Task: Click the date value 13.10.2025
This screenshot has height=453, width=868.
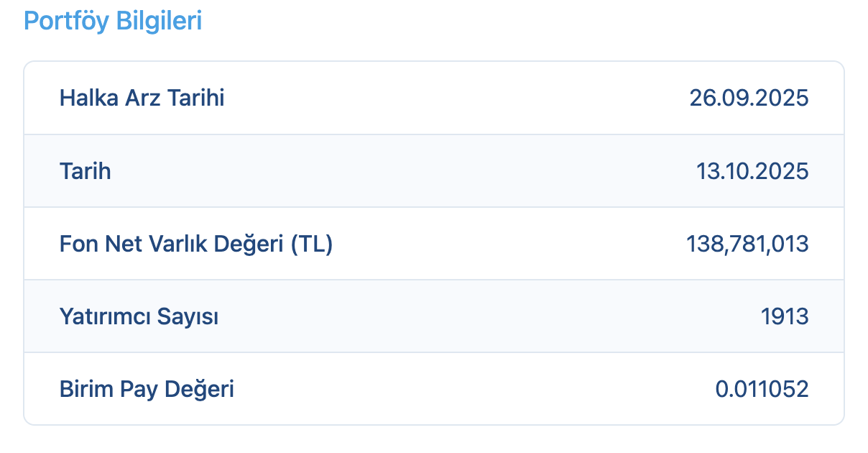Action: pos(752,171)
